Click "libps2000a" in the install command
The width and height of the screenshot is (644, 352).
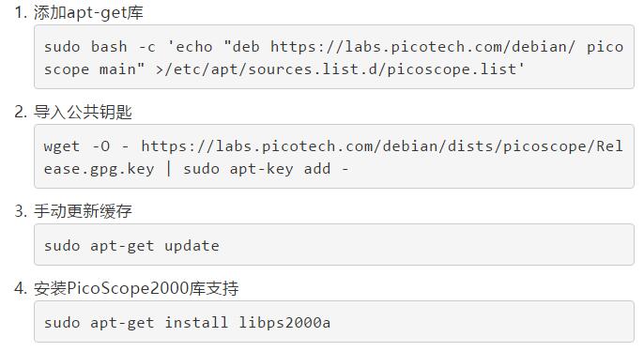coord(284,322)
